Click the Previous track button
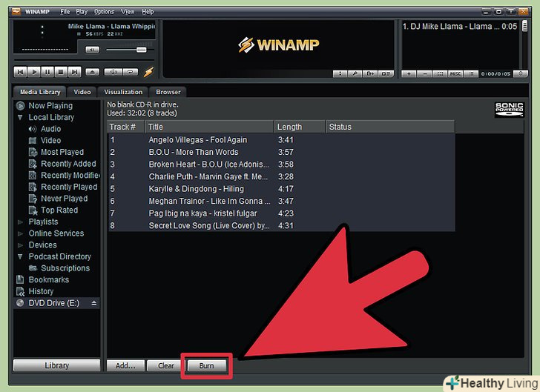This screenshot has height=392, width=540. pyautogui.click(x=20, y=72)
